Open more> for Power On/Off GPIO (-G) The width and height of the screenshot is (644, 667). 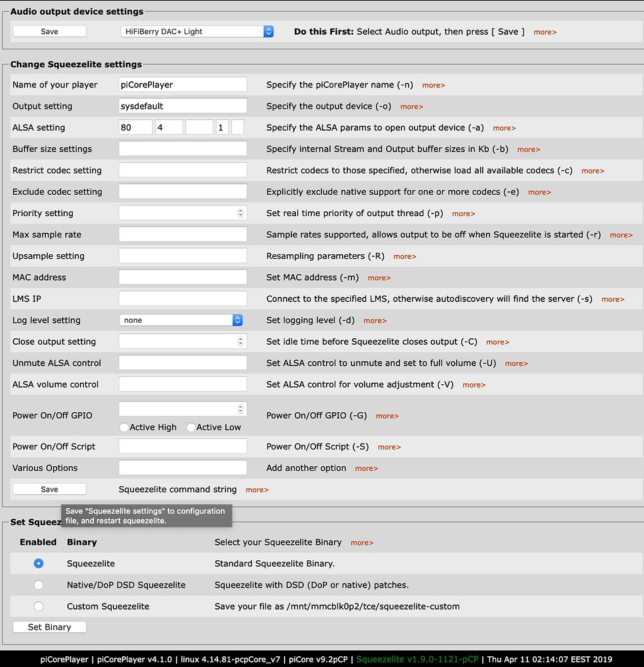tap(387, 416)
